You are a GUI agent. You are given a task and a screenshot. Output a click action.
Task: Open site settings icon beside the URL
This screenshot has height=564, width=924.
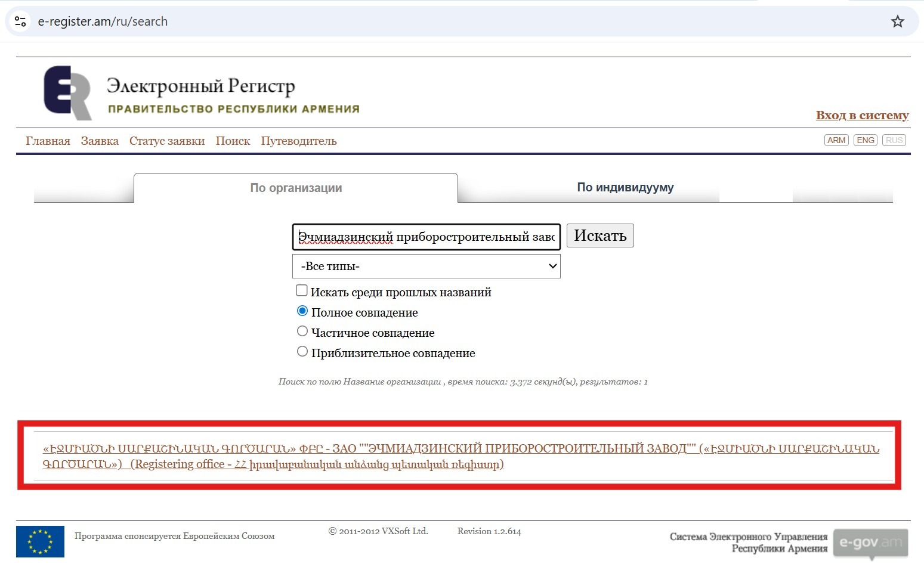coord(20,22)
